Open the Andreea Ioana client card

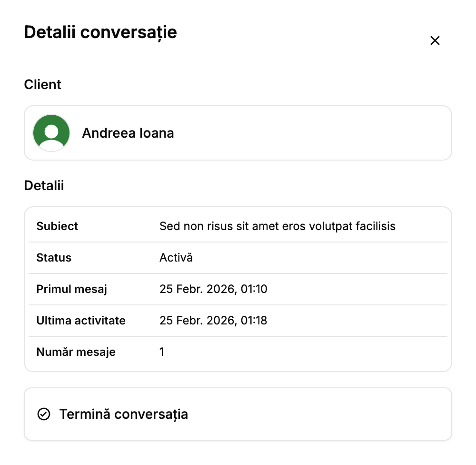(x=238, y=132)
